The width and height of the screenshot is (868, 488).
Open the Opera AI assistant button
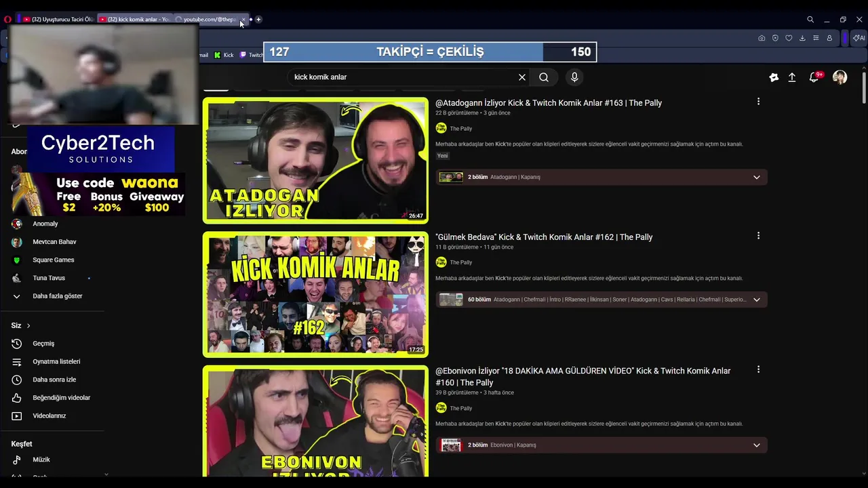859,38
